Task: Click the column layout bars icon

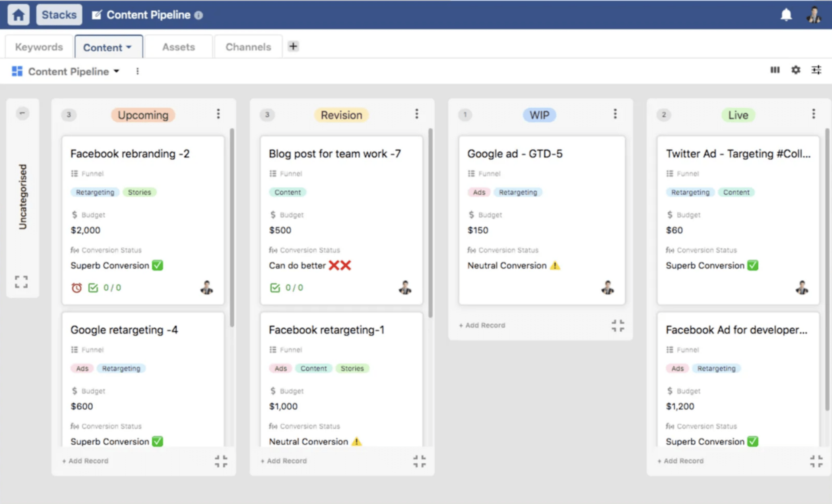Action: [x=775, y=70]
